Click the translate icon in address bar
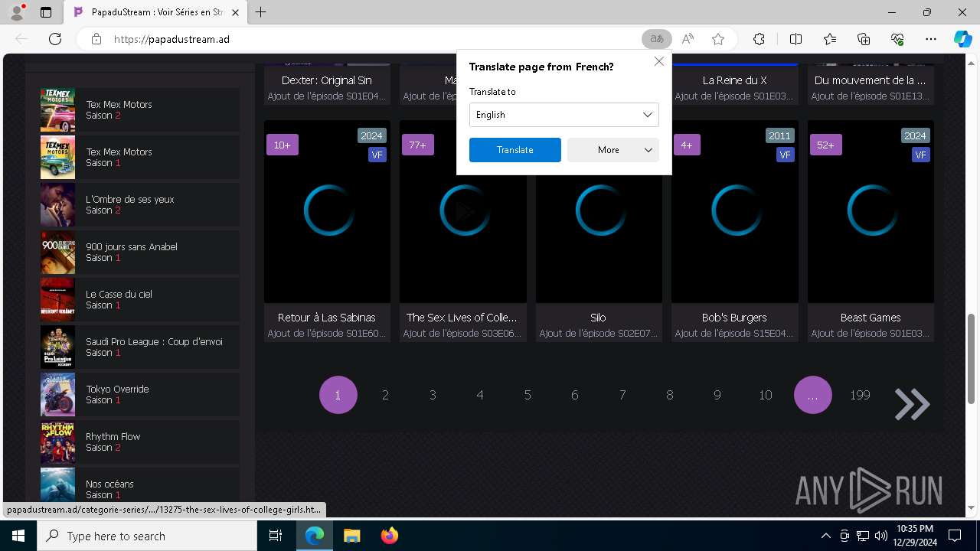 656,39
